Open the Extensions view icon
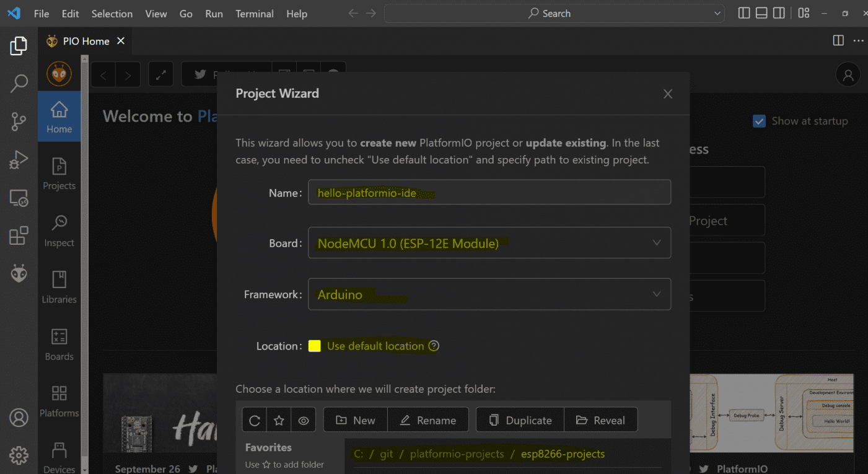The height and width of the screenshot is (474, 868). tap(19, 235)
